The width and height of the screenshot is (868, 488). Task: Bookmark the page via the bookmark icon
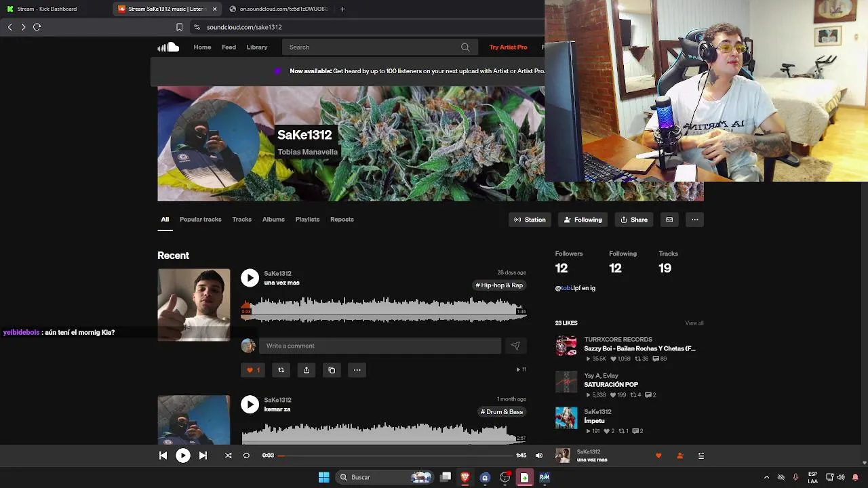coord(179,27)
